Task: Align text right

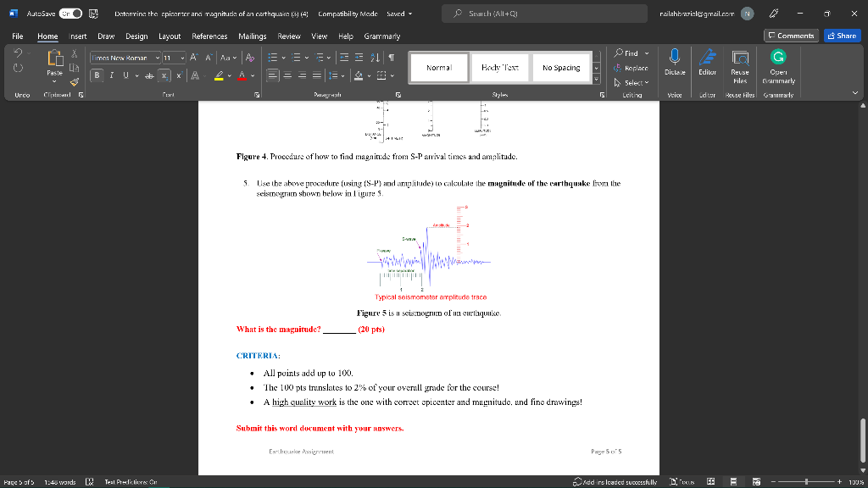Action: (x=302, y=75)
